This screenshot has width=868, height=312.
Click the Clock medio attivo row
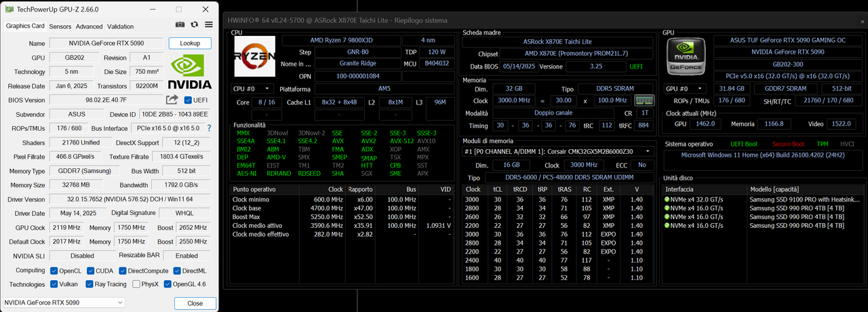click(342, 225)
